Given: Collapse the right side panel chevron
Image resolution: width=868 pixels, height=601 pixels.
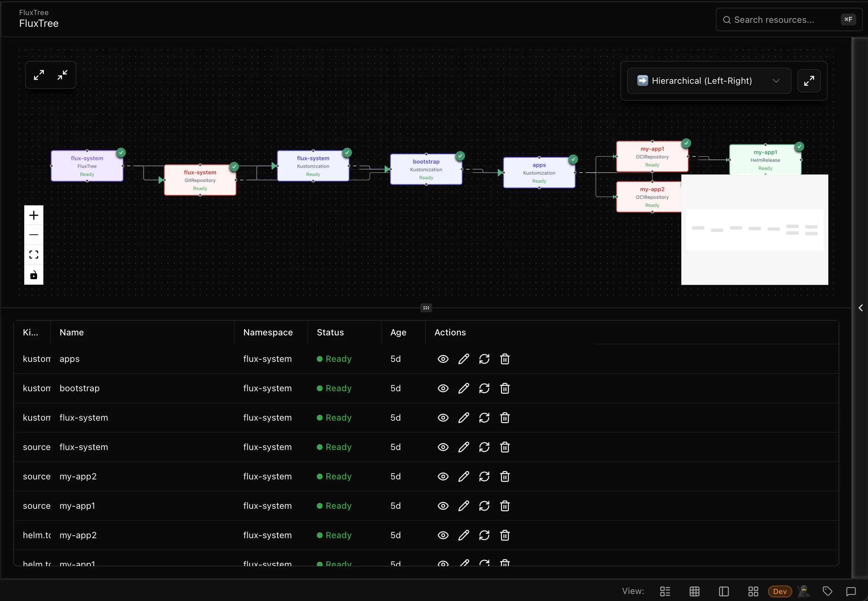Looking at the screenshot, I should [x=861, y=308].
